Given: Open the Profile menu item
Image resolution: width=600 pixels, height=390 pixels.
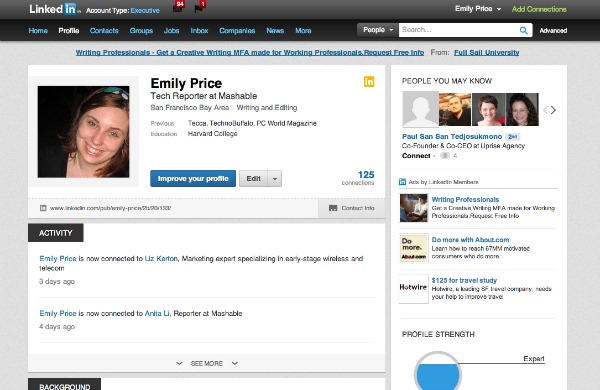Looking at the screenshot, I should pos(69,31).
